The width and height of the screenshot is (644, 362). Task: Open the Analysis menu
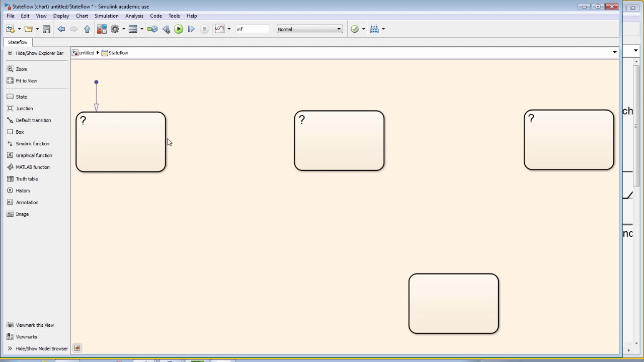(x=134, y=16)
